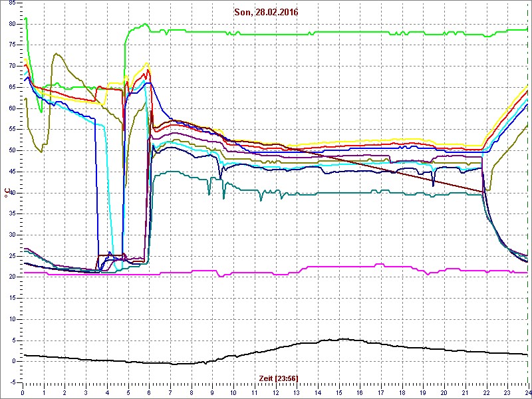
Task: Click hour 19 on the time axis
Action: click(424, 392)
